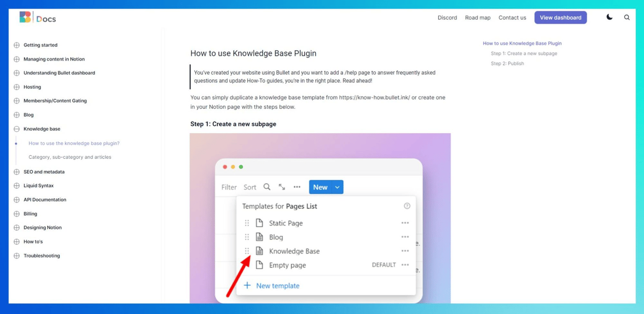644x314 pixels.
Task: Open more options for Empty page template
Action: click(x=405, y=265)
